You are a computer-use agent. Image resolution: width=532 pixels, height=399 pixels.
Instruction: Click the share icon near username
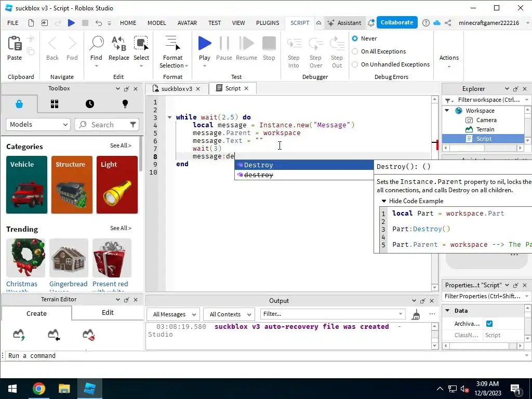point(448,23)
